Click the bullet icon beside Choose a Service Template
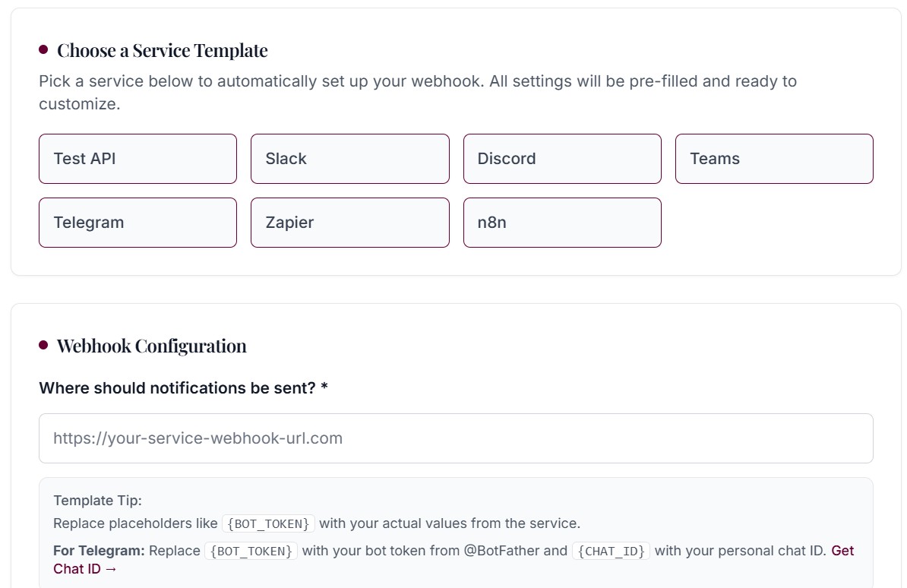 [43, 48]
